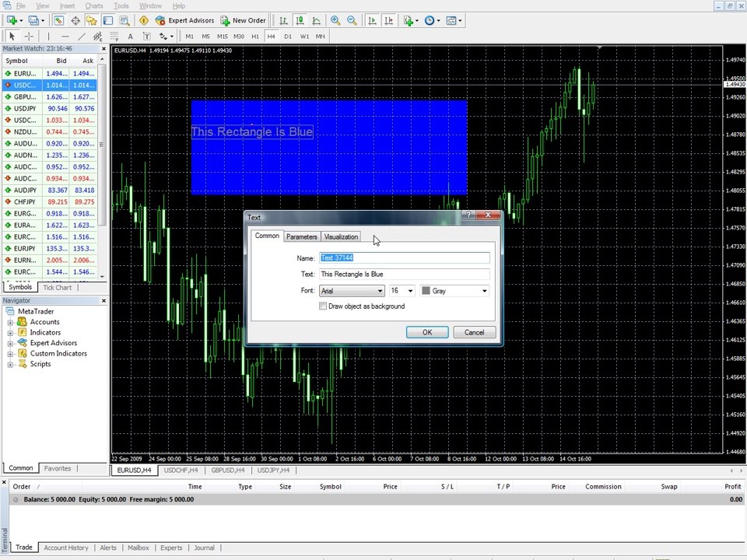
Task: Click OK in the Text dialog
Action: [x=427, y=332]
